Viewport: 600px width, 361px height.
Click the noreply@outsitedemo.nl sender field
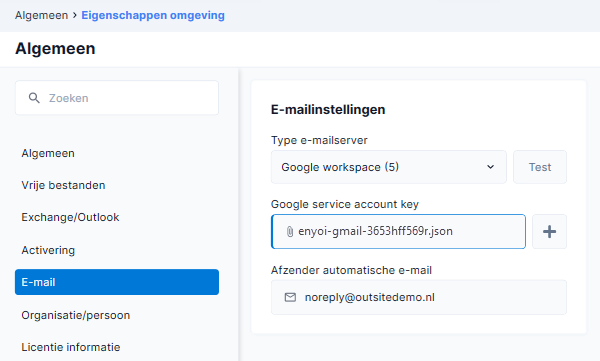pos(419,297)
